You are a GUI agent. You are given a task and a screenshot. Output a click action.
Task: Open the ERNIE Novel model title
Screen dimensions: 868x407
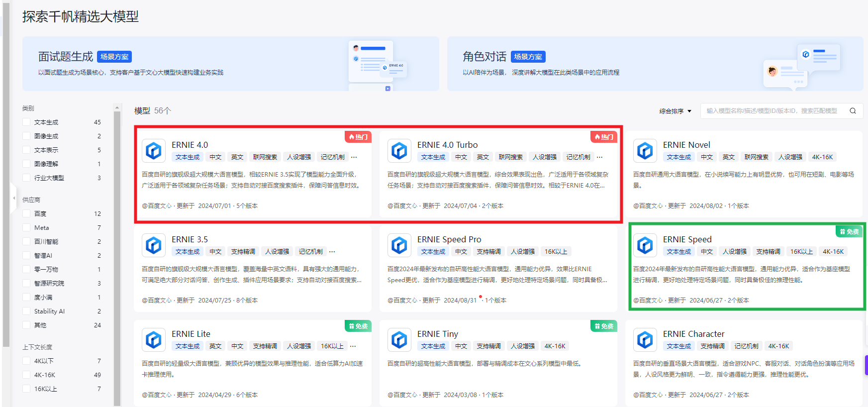click(x=686, y=145)
